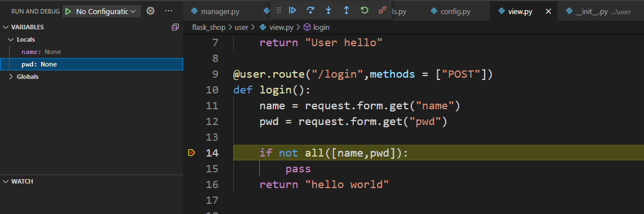Switch to the manager.py tab
This screenshot has height=214, width=644.
click(220, 11)
